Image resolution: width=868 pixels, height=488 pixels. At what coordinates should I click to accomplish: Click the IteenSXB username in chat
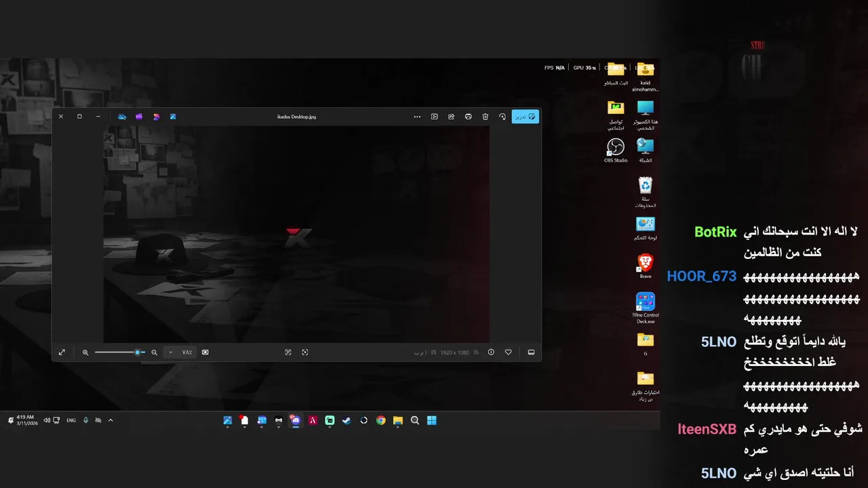(x=707, y=429)
